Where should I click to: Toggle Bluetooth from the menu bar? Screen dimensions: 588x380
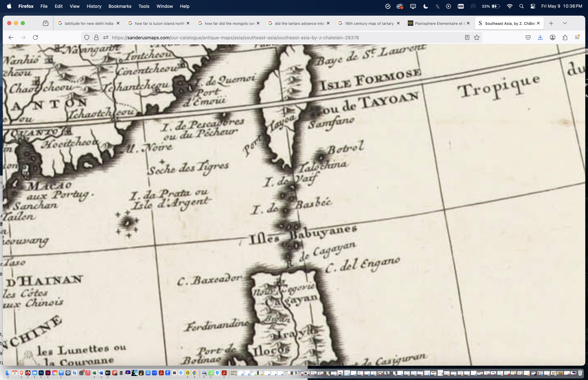coord(437,6)
